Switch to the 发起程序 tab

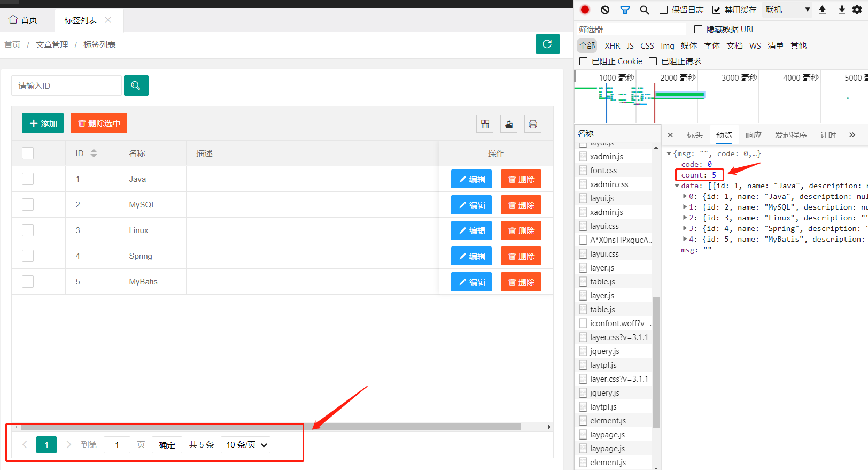pos(791,135)
